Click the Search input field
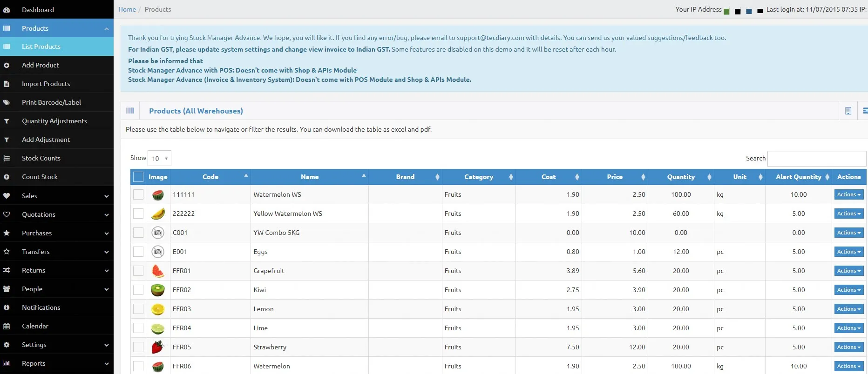Viewport: 868px width, 374px height. 816,158
